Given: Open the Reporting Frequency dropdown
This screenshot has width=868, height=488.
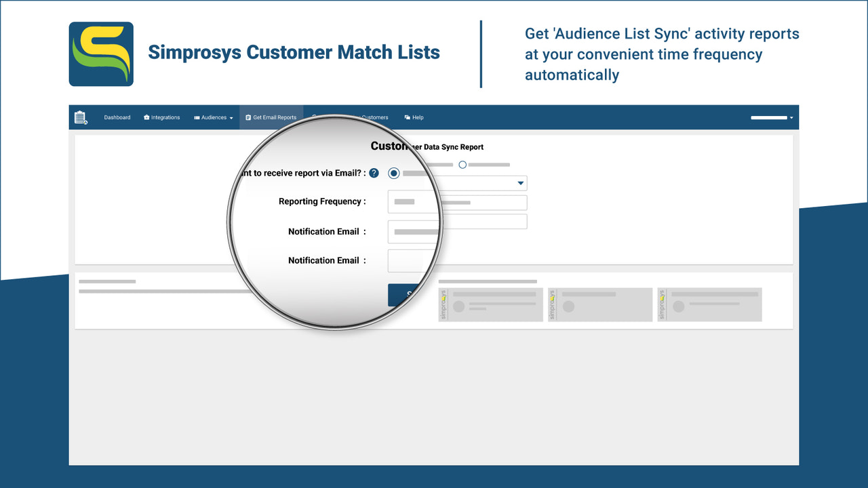Looking at the screenshot, I should [519, 183].
